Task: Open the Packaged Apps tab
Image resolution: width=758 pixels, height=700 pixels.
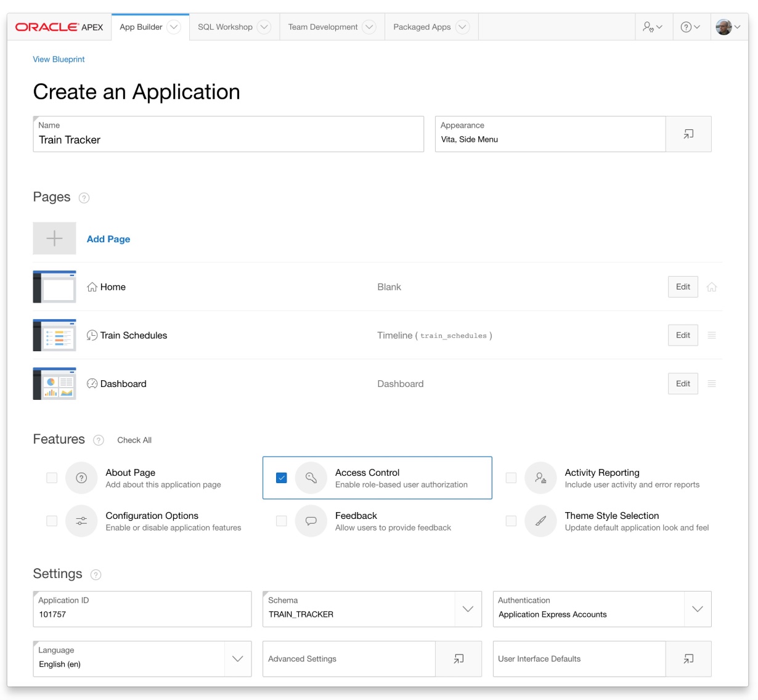Action: (x=422, y=27)
